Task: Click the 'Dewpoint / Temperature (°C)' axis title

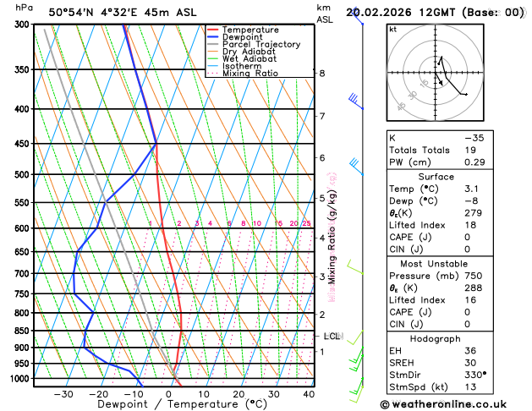Action: click(182, 404)
